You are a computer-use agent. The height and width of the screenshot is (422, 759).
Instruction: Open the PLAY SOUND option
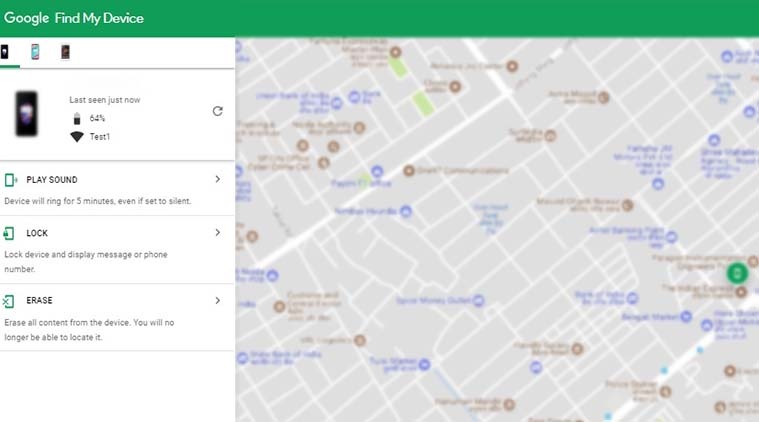tap(52, 180)
